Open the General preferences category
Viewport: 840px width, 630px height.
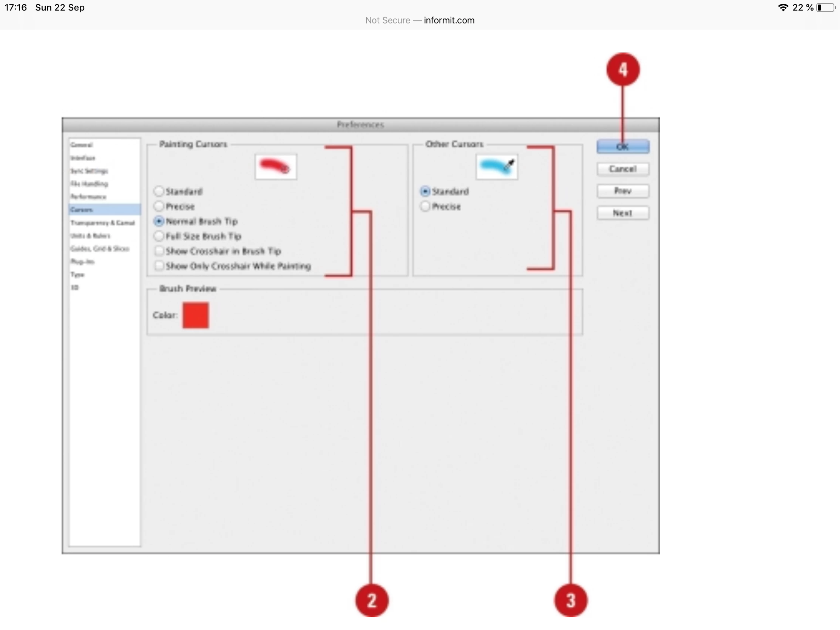click(82, 145)
